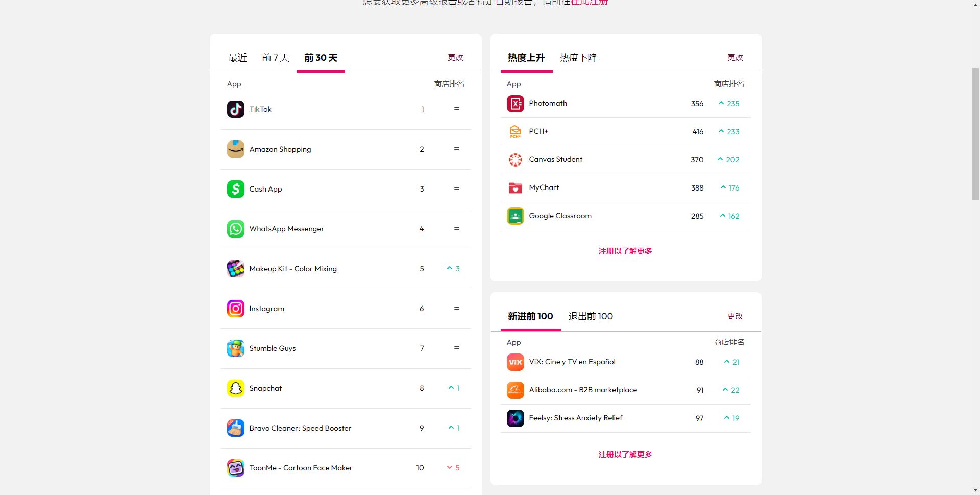
Task: Switch to the 退出前 100 tab
Action: pyautogui.click(x=591, y=316)
